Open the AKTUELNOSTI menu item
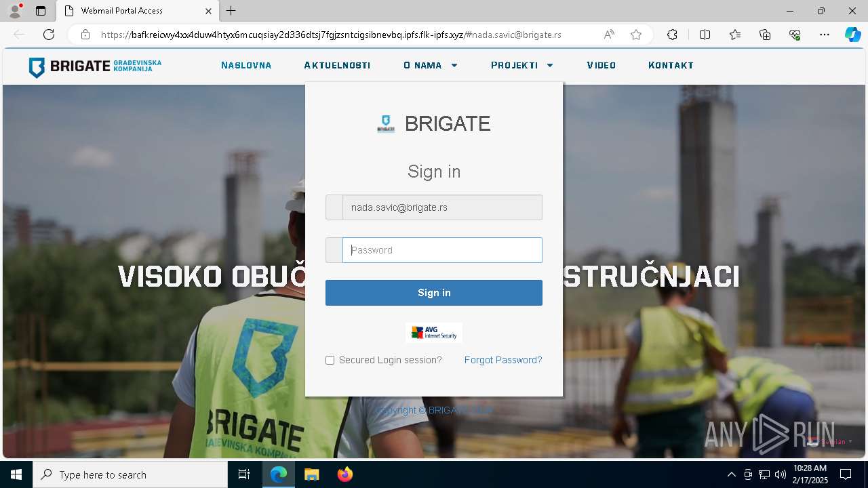This screenshot has height=488, width=868. [337, 66]
